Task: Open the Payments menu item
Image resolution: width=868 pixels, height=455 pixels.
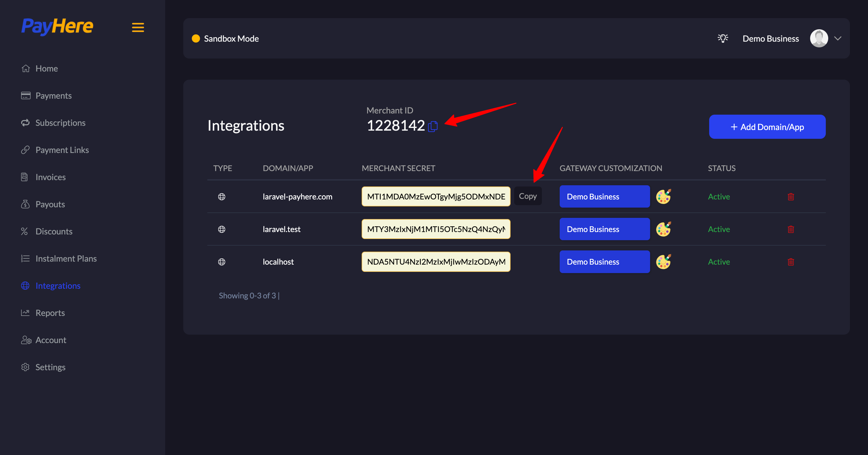Action: (x=53, y=96)
